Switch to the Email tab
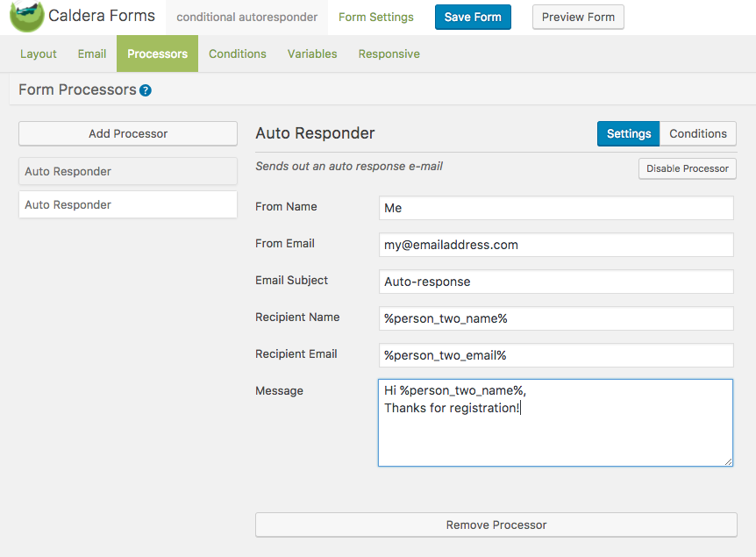 (x=92, y=54)
